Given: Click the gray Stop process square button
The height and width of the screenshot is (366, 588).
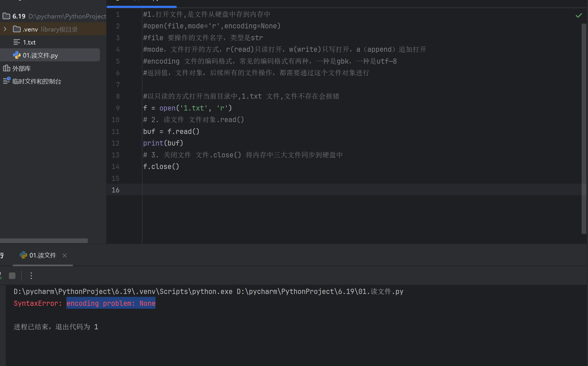Looking at the screenshot, I should (12, 276).
